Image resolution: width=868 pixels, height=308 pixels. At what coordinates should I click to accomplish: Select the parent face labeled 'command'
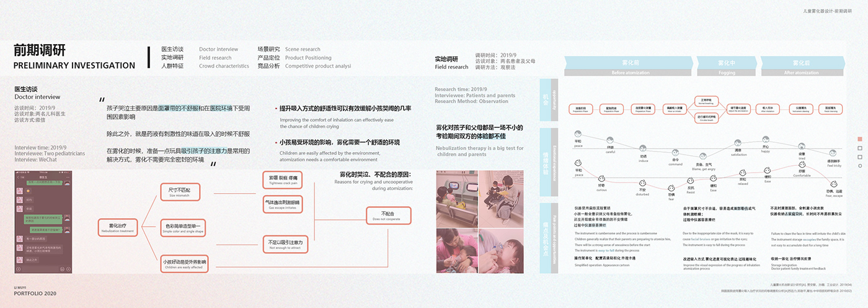tap(675, 153)
